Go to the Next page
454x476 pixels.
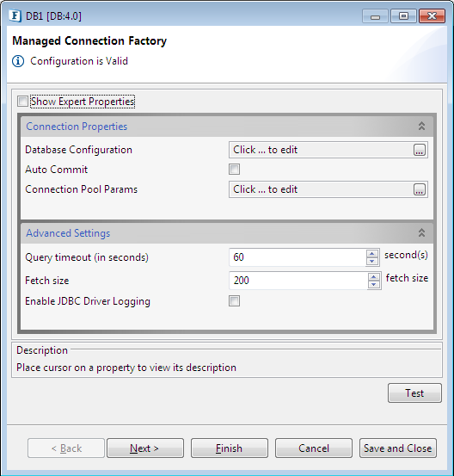click(x=145, y=448)
